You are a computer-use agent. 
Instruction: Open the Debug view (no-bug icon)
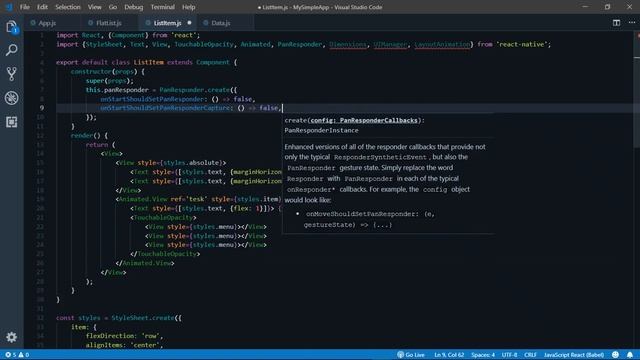(x=11, y=98)
